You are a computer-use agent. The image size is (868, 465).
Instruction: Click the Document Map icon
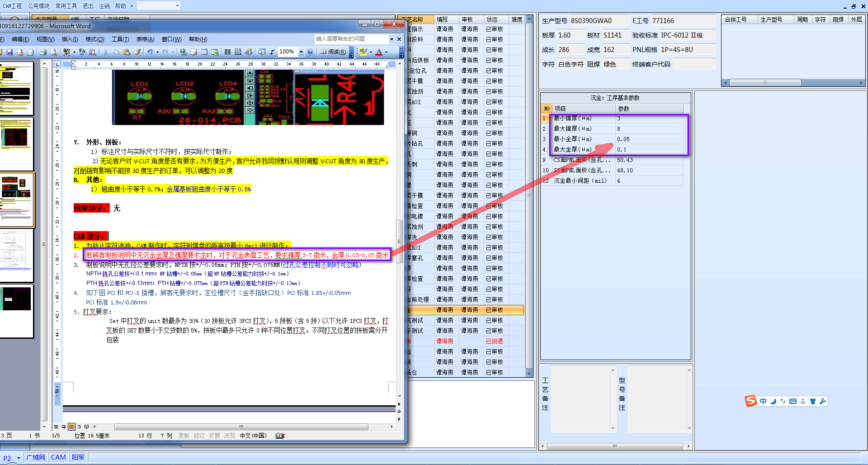click(x=262, y=52)
